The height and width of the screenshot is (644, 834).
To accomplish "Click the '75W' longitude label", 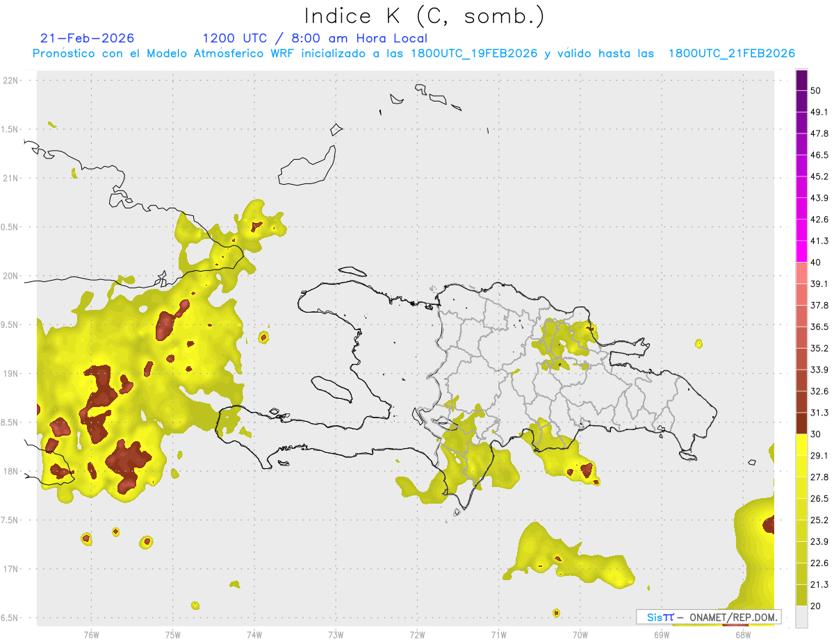I will 173,634.
